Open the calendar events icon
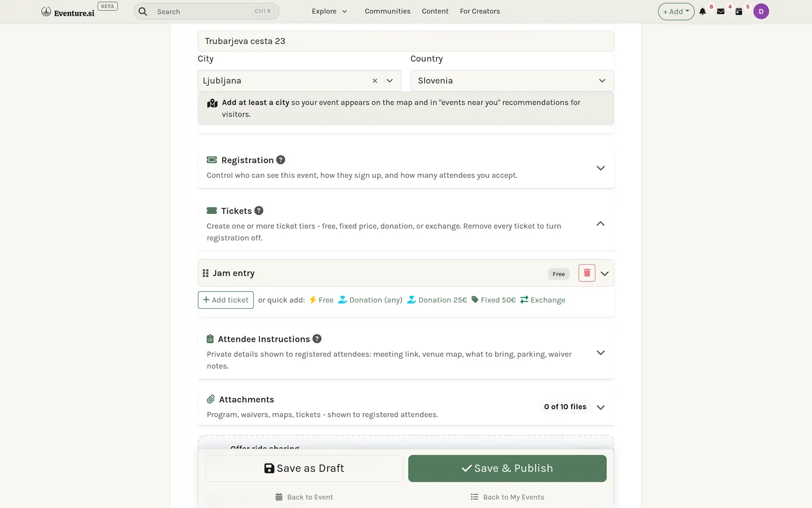 click(x=739, y=11)
